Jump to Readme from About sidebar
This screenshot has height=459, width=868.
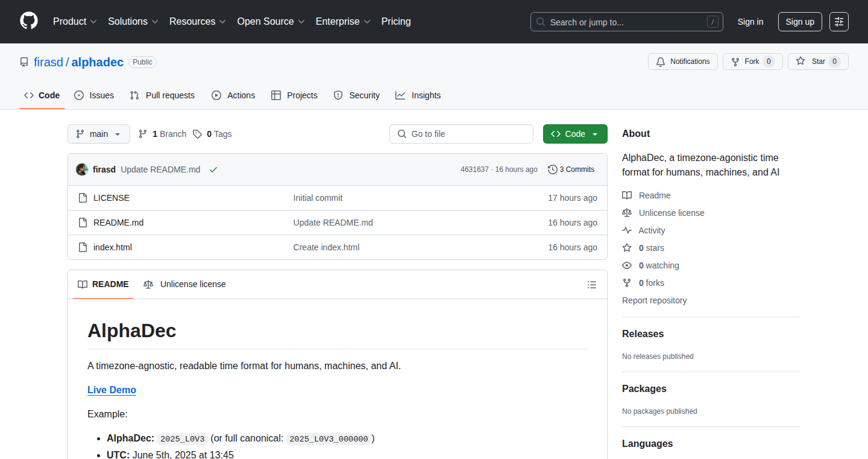pyautogui.click(x=646, y=195)
